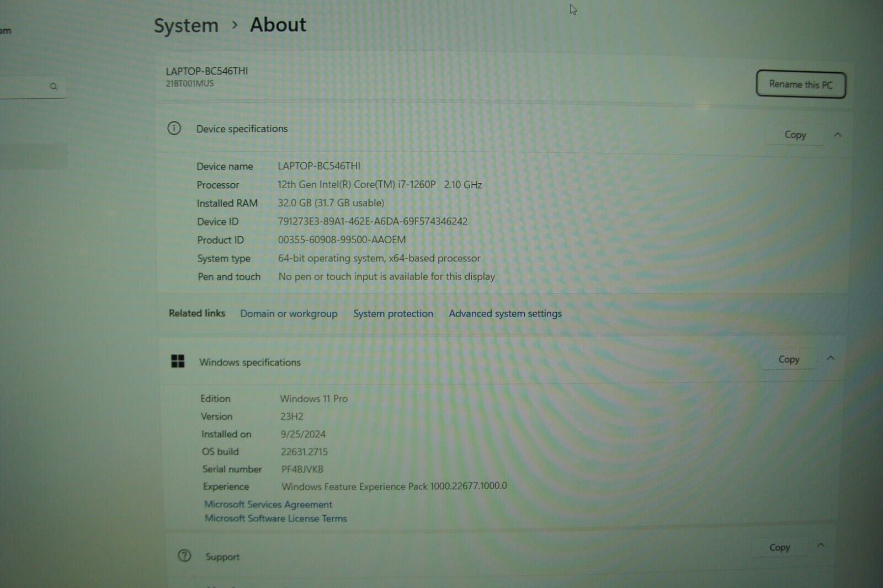Click the Windows logo icon beside Windows specifications
The height and width of the screenshot is (588, 883).
point(178,361)
